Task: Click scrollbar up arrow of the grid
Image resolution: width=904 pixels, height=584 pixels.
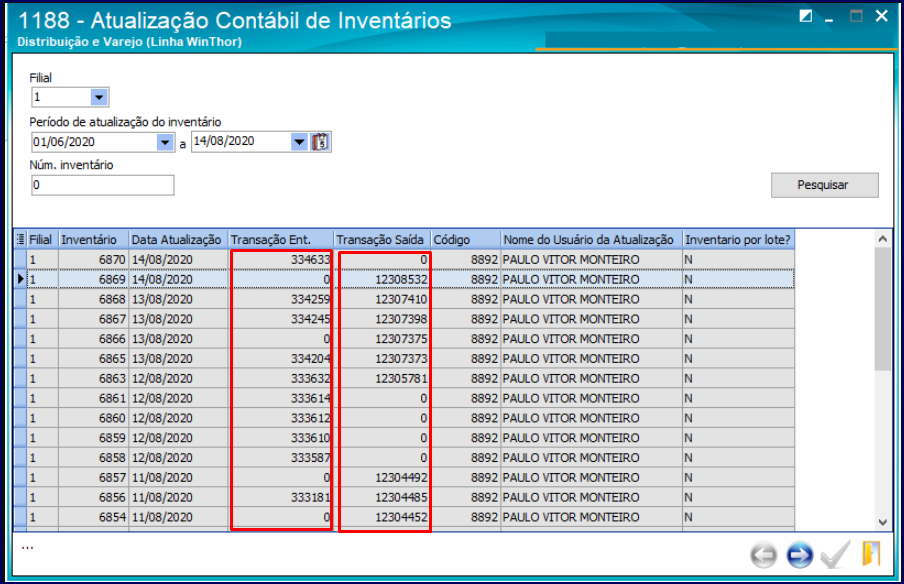Action: coord(883,239)
